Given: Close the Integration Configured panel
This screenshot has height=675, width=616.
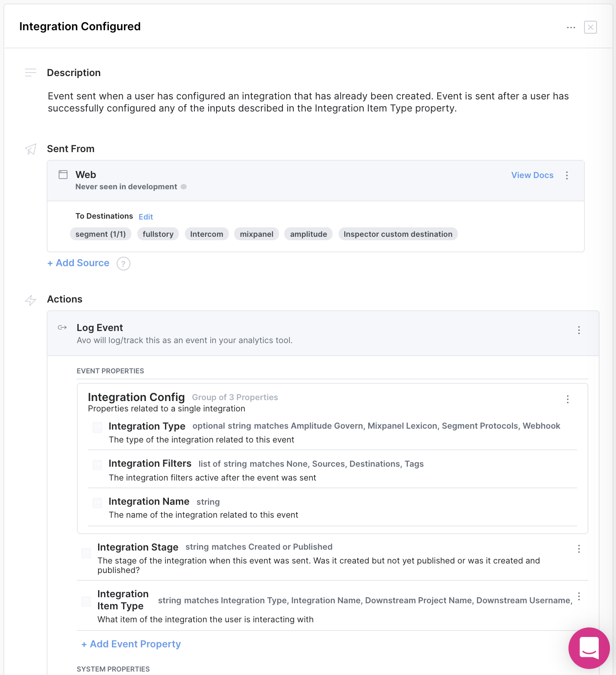Looking at the screenshot, I should (591, 27).
